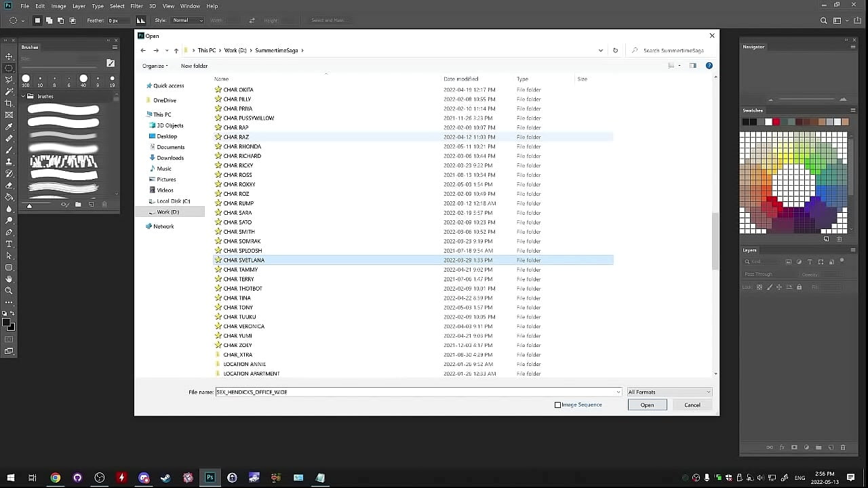The height and width of the screenshot is (488, 868).
Task: Activate the Hand tool
Action: [9, 279]
